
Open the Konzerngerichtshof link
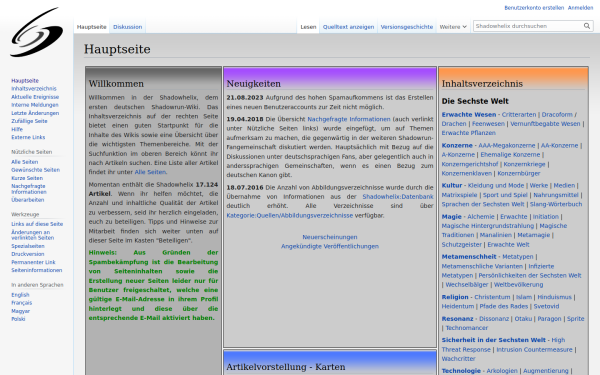click(470, 164)
